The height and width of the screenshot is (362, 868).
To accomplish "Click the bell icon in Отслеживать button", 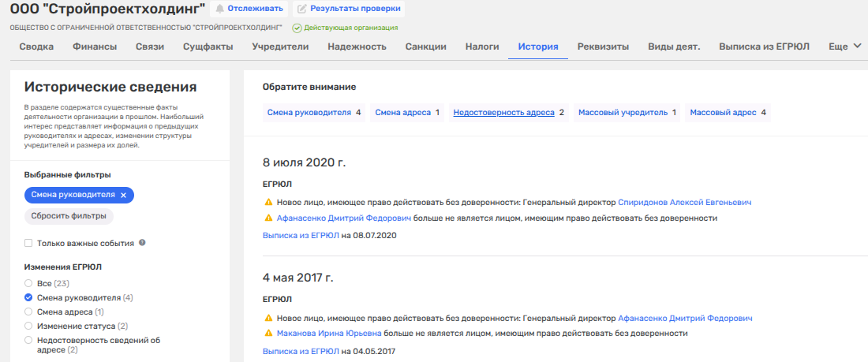I will 220,9.
